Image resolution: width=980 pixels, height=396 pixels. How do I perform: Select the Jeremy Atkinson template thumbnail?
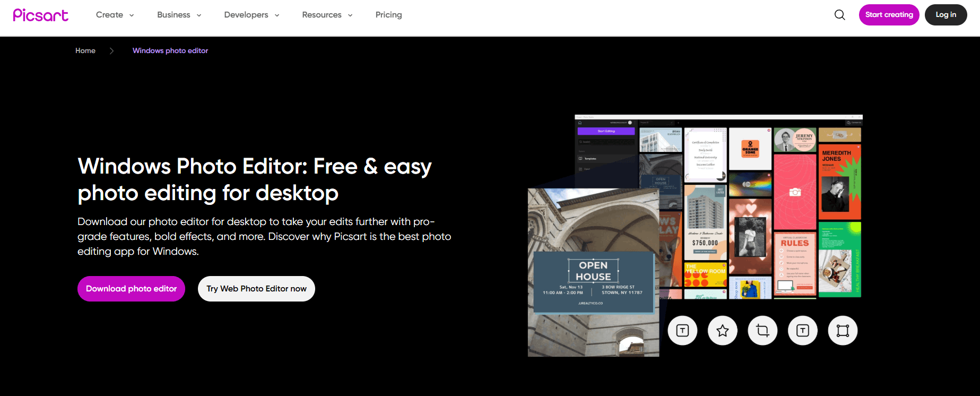click(x=795, y=140)
